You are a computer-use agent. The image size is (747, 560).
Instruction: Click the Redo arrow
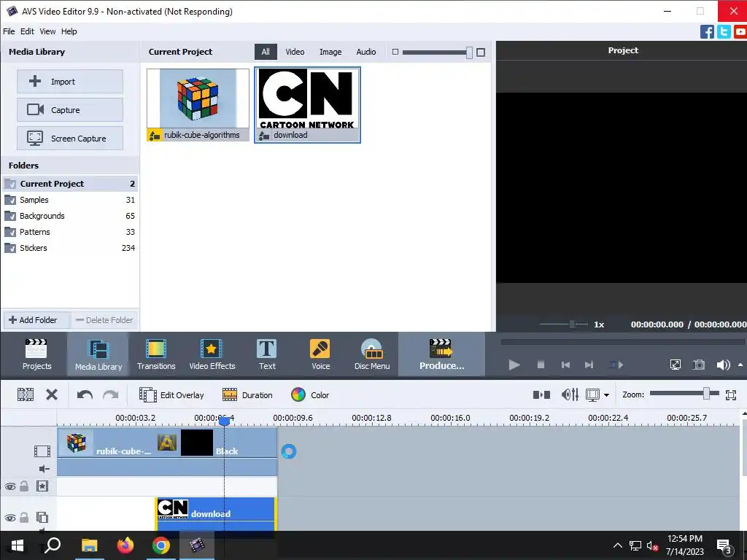(x=111, y=394)
